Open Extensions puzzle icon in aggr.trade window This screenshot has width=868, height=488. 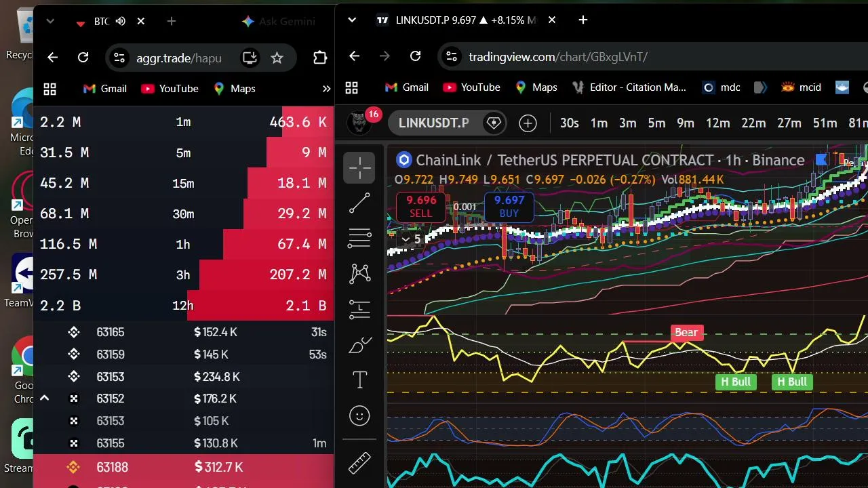(x=320, y=58)
